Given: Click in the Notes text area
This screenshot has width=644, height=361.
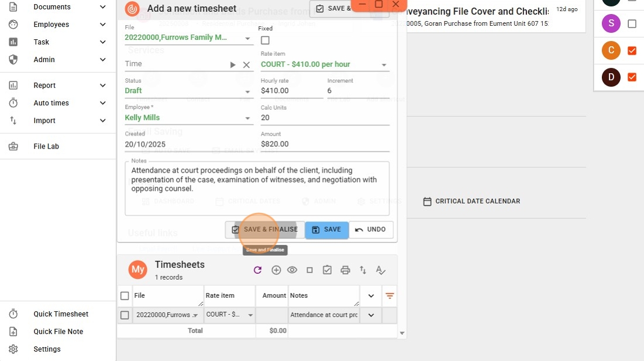Looking at the screenshot, I should point(257,199).
